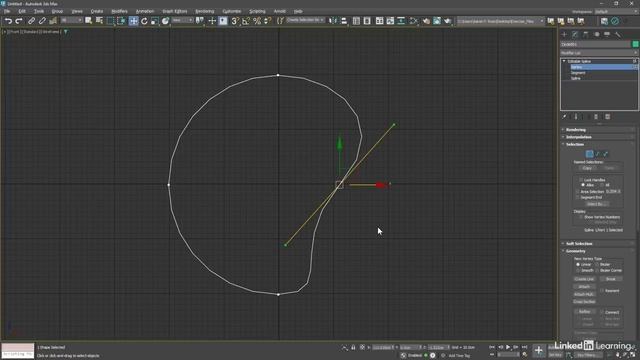Open the Motion command panel tab
Screen dimensions: 640x360
tap(596, 34)
